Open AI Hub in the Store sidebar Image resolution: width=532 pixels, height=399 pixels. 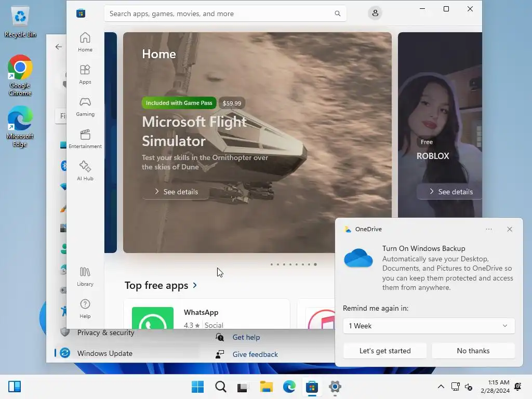85,171
